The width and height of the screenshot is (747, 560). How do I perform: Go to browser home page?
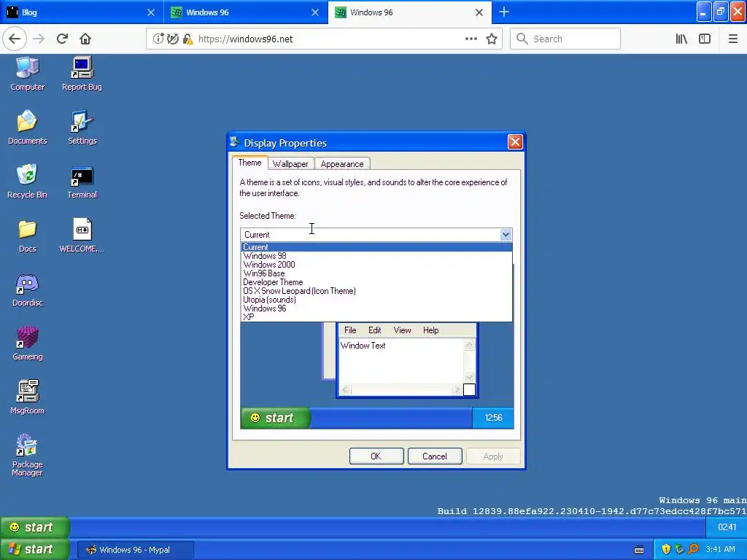pyautogui.click(x=85, y=39)
